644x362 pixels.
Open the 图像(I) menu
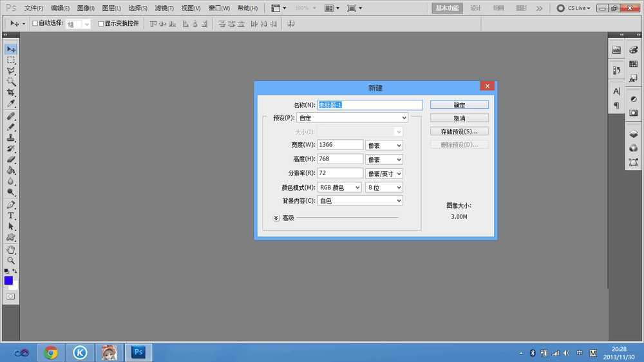[x=86, y=8]
